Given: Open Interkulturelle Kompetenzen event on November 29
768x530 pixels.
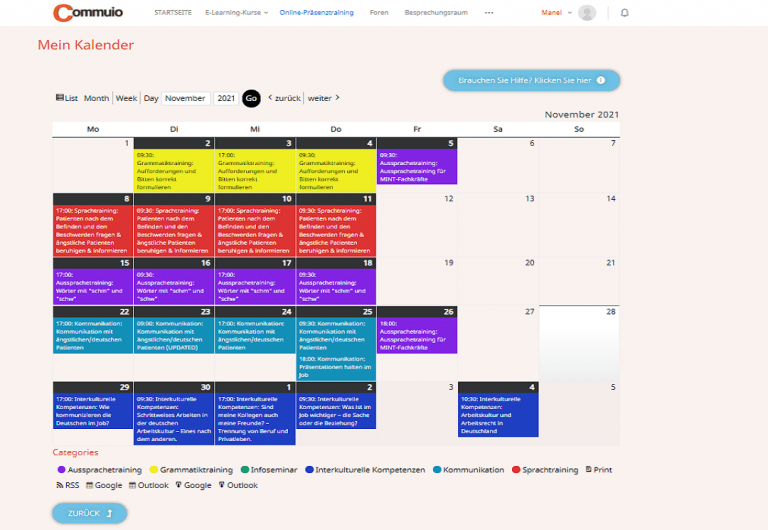Looking at the screenshot, I should coord(93,411).
